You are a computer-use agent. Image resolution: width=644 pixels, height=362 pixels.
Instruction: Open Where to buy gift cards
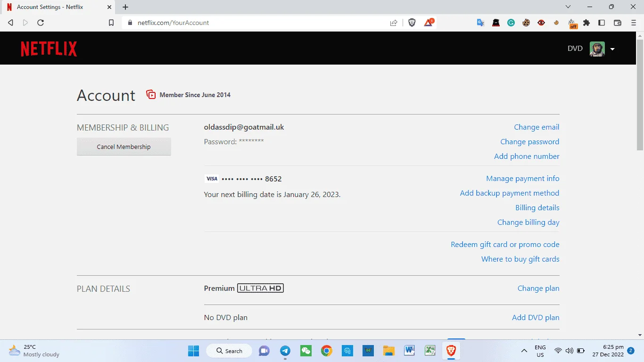click(x=520, y=259)
